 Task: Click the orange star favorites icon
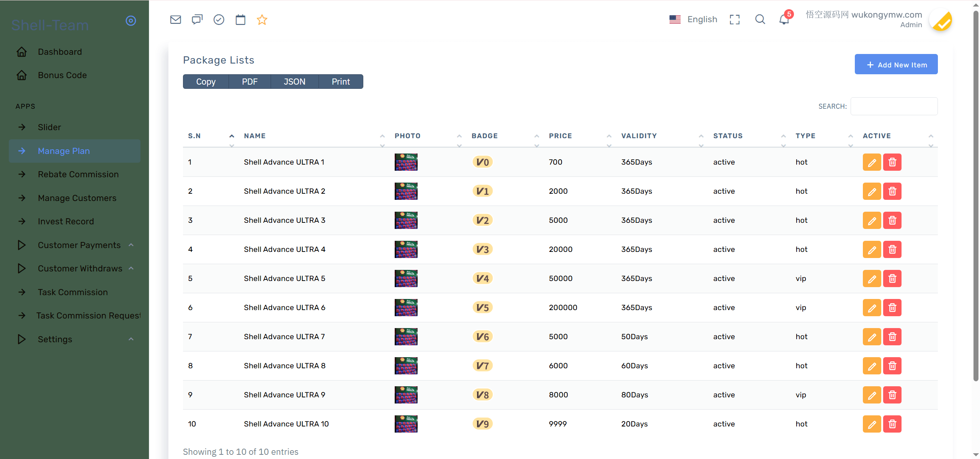tap(262, 20)
